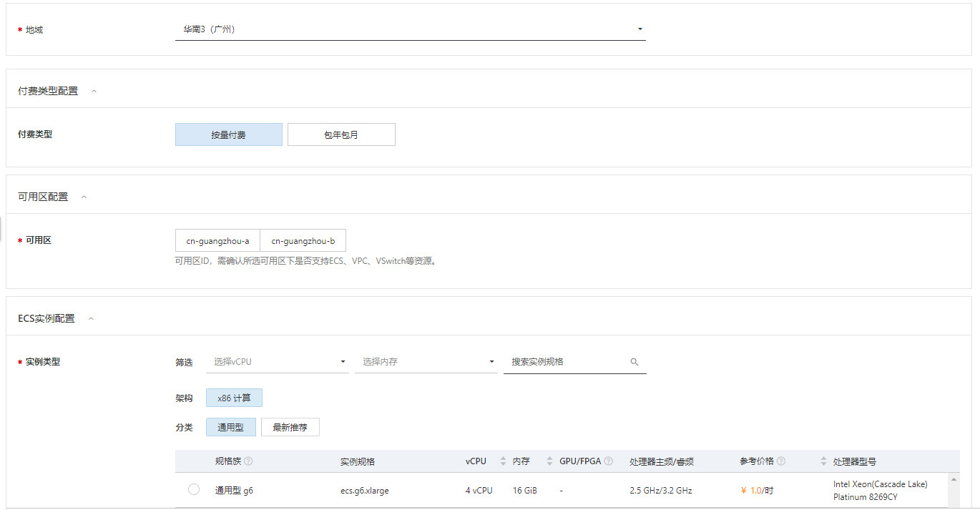
Task: Open the 选择vCPU filter dropdown
Action: tap(278, 362)
